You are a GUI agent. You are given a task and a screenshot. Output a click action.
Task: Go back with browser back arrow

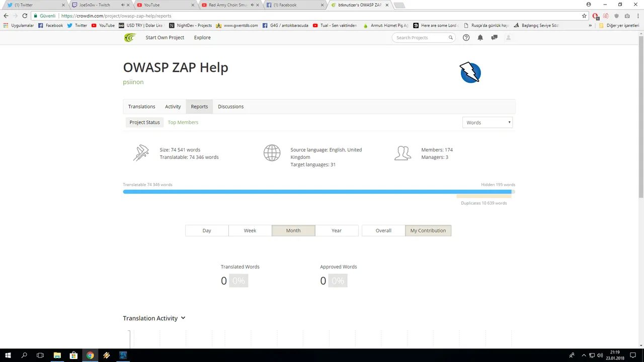pyautogui.click(x=6, y=16)
